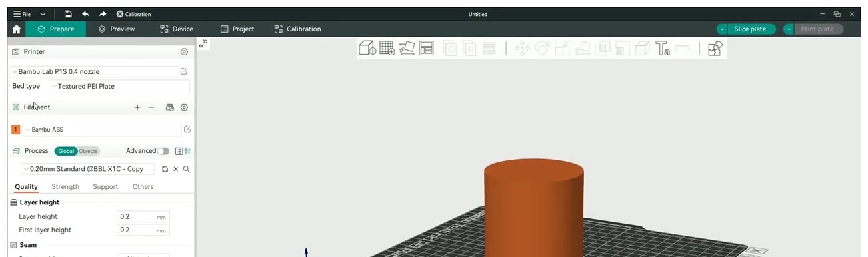The image size is (868, 257).
Task: Switch process scope to Objects
Action: coord(88,151)
